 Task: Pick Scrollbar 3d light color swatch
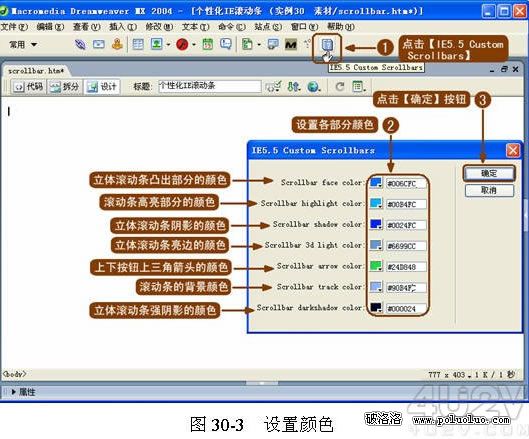coord(376,246)
